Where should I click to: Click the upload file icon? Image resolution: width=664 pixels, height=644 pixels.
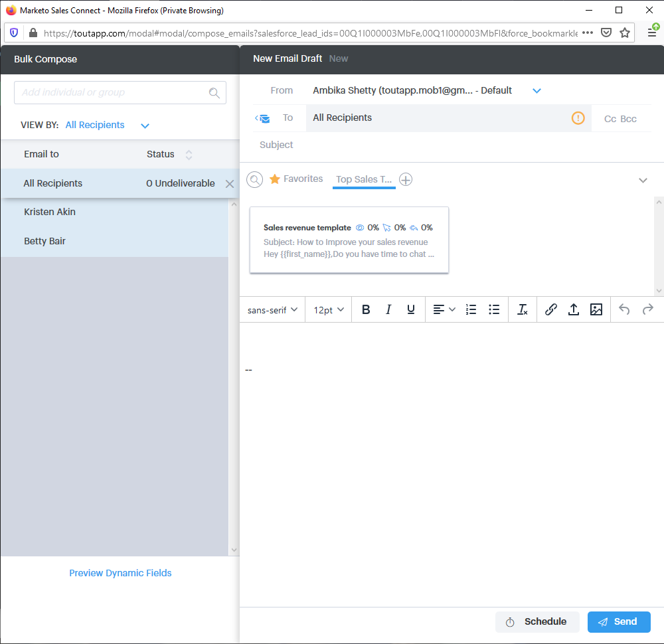click(574, 309)
